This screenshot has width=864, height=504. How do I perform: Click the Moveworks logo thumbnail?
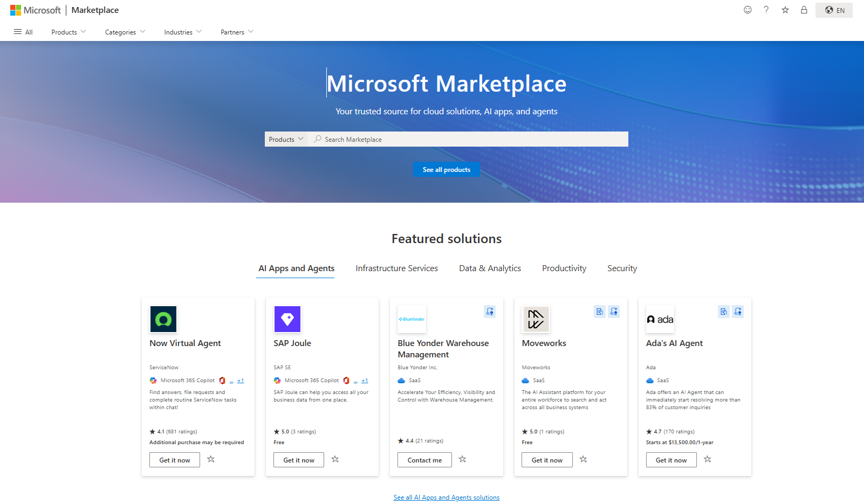[x=536, y=319]
